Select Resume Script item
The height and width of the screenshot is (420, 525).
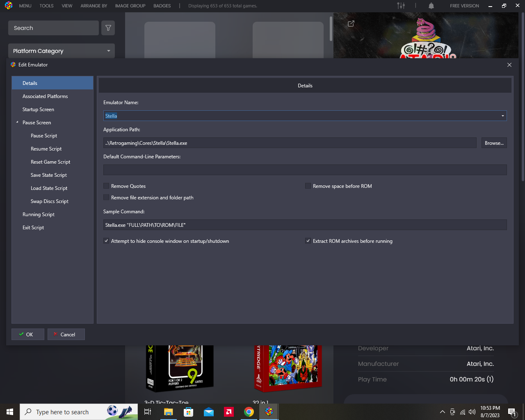[x=52, y=148]
